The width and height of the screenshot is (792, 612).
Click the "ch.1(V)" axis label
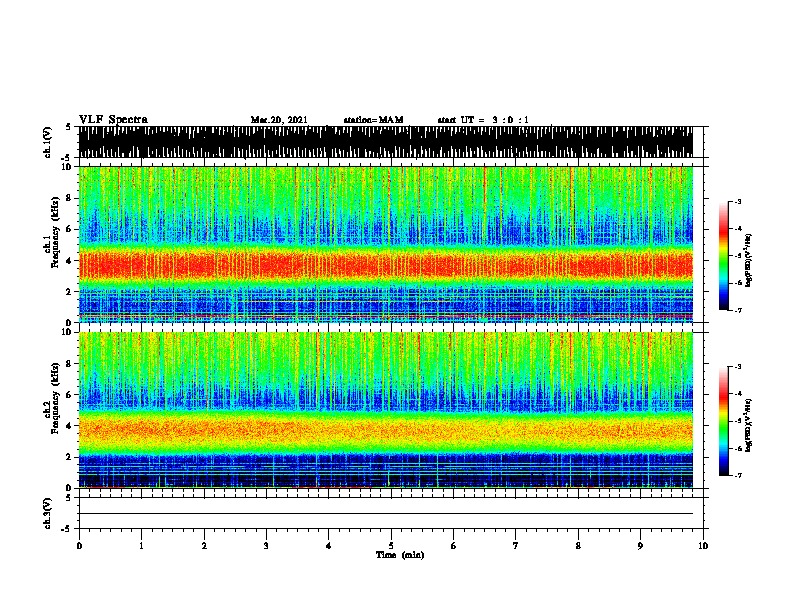pyautogui.click(x=48, y=142)
